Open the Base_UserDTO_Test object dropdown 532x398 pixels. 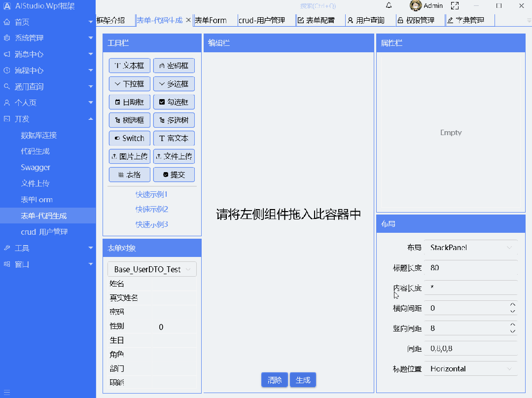click(x=152, y=269)
